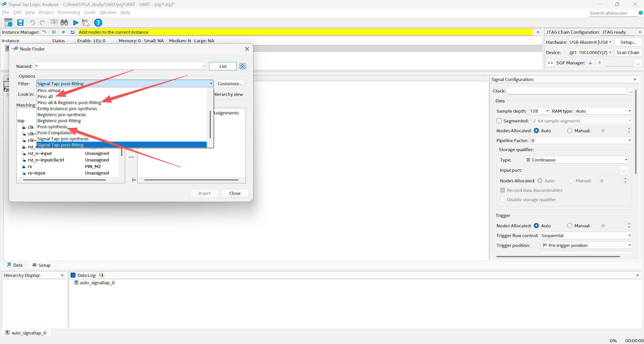
Task: Click the Search altera.com field
Action: point(613,13)
